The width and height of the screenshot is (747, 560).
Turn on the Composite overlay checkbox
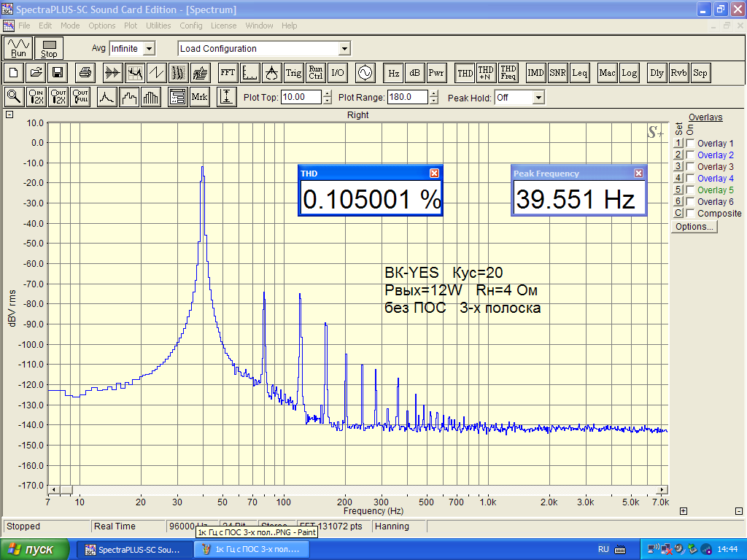pos(690,214)
